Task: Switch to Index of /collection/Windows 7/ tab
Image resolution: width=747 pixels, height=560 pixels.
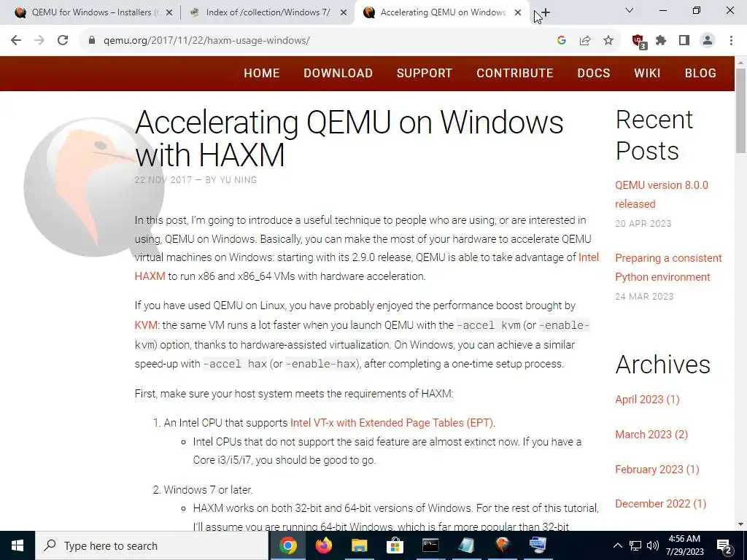Action: (x=267, y=12)
